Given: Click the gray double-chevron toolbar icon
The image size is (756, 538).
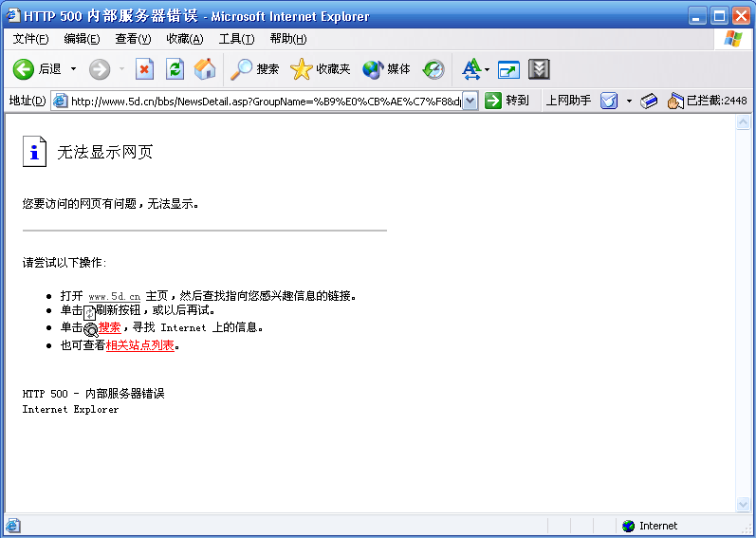Looking at the screenshot, I should point(539,69).
